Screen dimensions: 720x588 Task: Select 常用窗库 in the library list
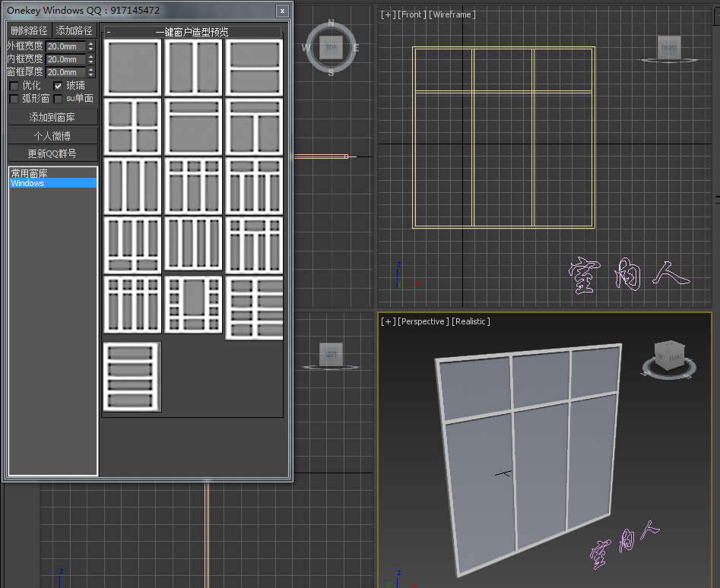coord(29,173)
